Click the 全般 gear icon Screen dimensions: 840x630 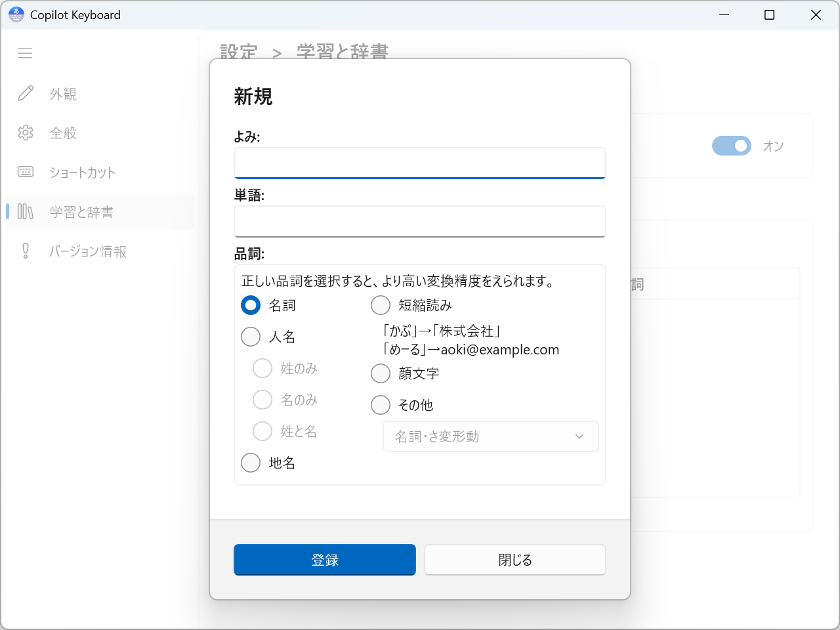(x=25, y=133)
